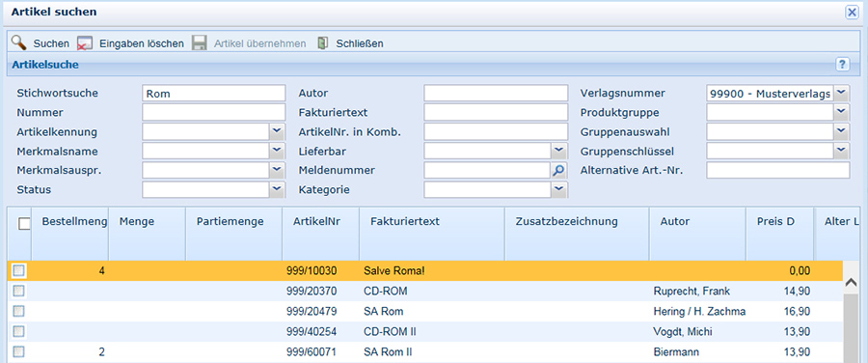Tick the select-all checkbox in table header
The image size is (868, 363).
coord(24,224)
